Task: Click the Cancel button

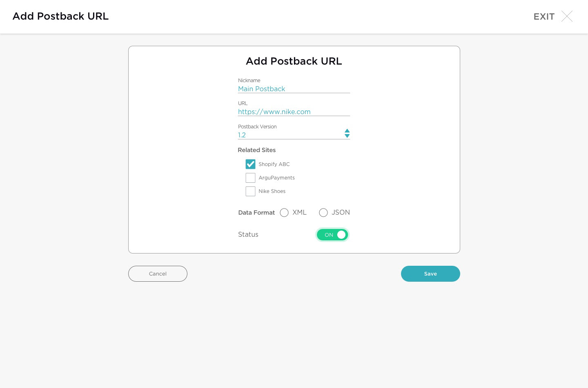Action: pyautogui.click(x=158, y=274)
